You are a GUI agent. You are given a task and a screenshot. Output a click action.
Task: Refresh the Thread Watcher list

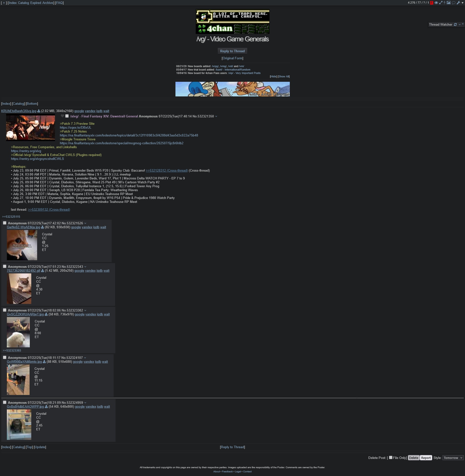click(455, 24)
